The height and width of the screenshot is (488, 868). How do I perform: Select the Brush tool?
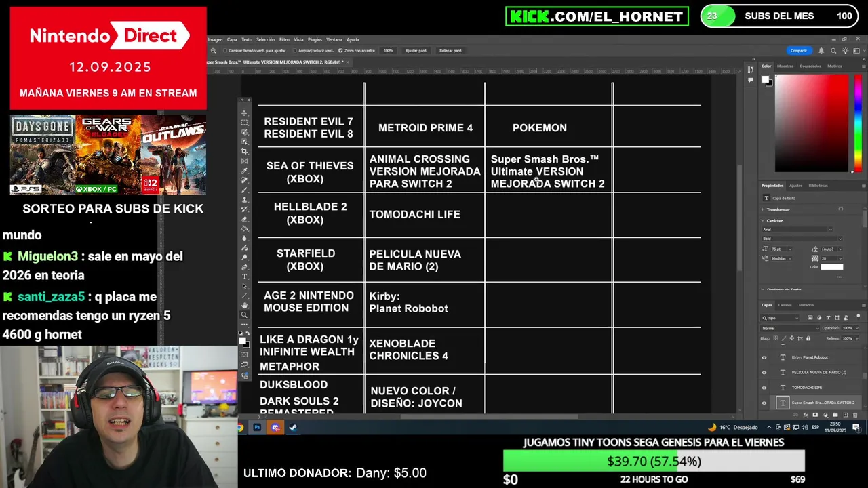tap(244, 190)
